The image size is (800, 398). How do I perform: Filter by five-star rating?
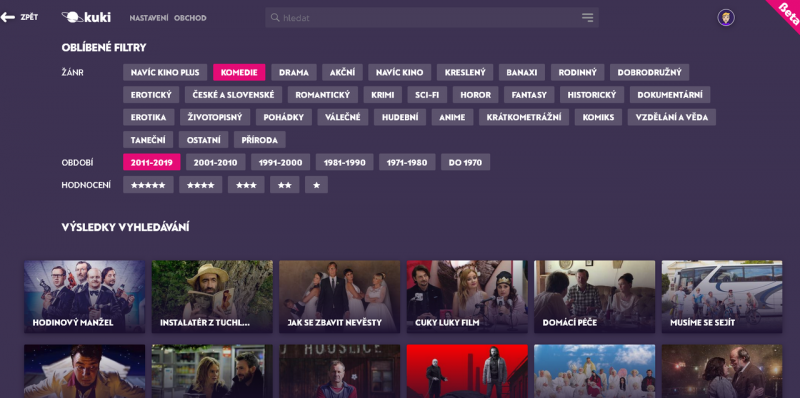(x=148, y=185)
